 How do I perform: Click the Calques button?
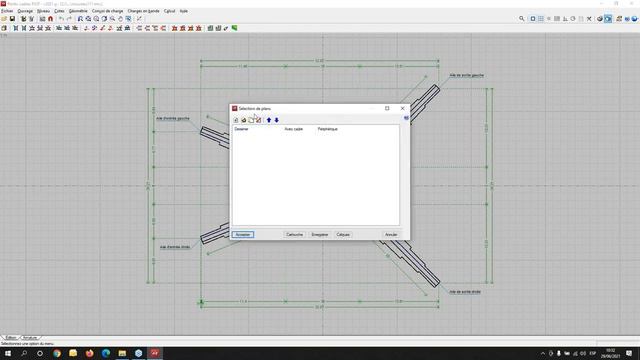(343, 235)
